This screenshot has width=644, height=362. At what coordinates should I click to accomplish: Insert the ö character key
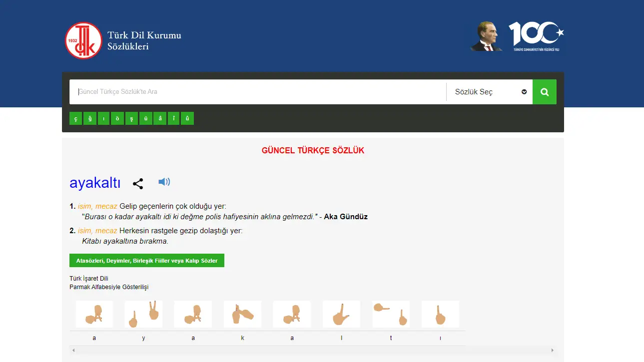[117, 118]
